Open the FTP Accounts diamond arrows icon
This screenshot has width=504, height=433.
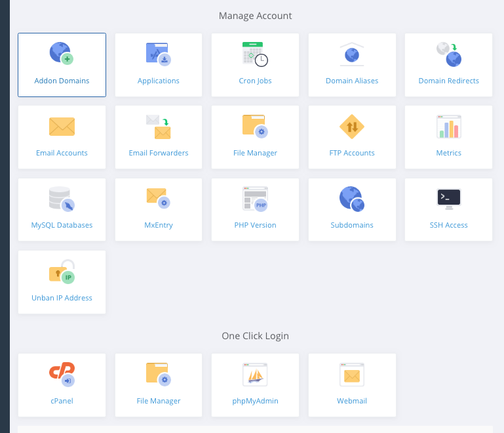pos(352,126)
